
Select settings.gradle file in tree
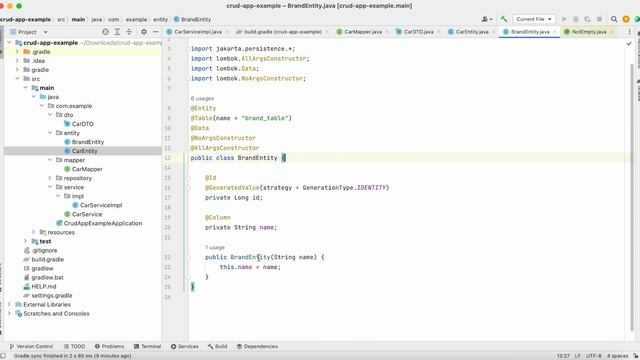click(x=52, y=296)
